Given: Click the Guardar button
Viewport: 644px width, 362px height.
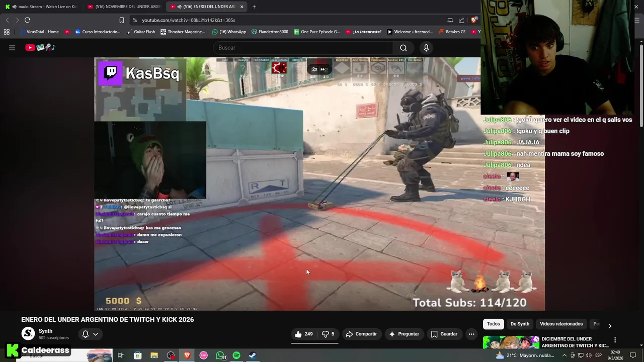Looking at the screenshot, I should click(444, 334).
